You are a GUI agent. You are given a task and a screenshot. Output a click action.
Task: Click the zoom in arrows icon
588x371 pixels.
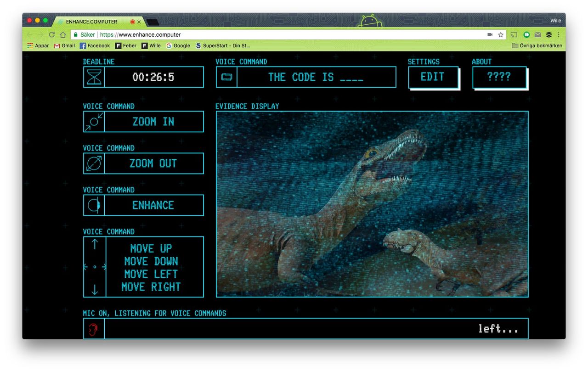[94, 122]
